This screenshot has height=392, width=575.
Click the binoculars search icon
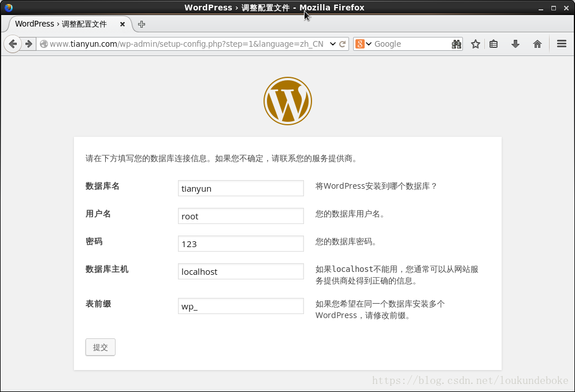point(456,44)
